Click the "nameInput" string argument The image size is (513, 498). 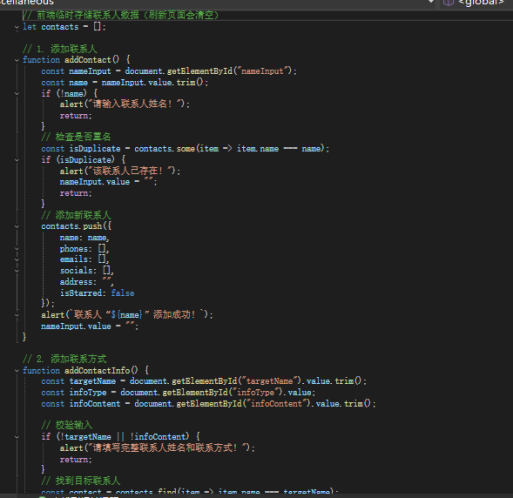[x=262, y=71]
